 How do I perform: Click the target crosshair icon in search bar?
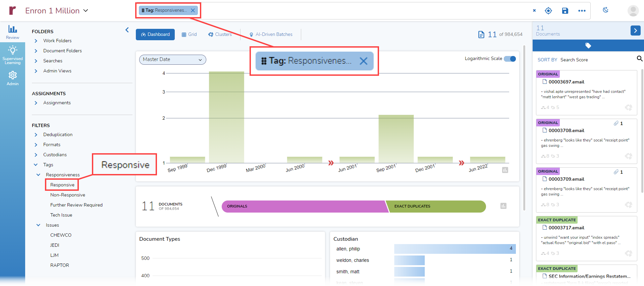(x=548, y=11)
